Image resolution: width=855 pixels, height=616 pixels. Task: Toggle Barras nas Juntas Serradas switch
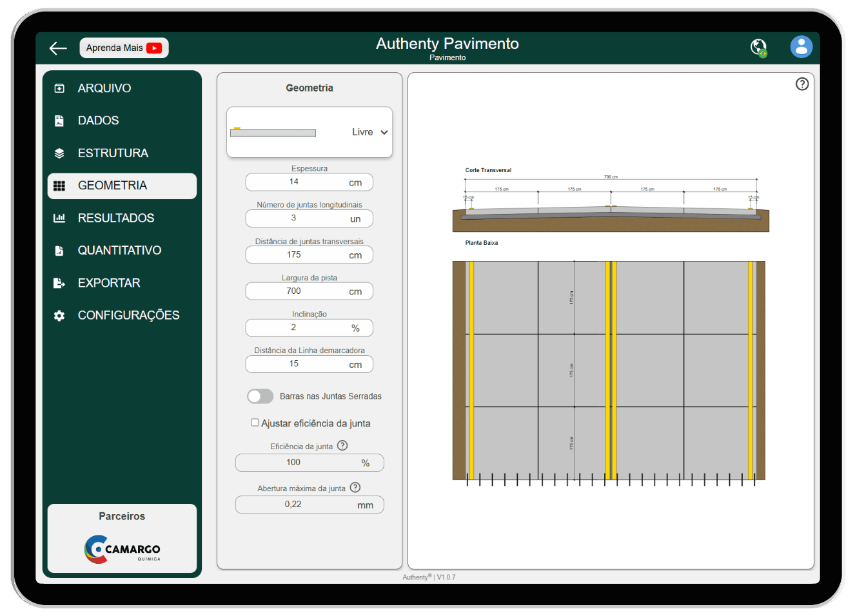[260, 396]
